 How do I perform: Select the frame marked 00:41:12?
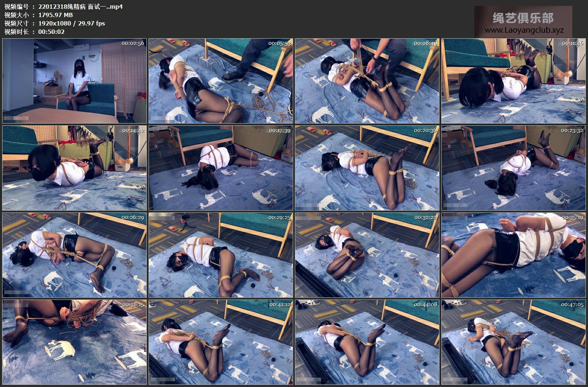click(221, 342)
